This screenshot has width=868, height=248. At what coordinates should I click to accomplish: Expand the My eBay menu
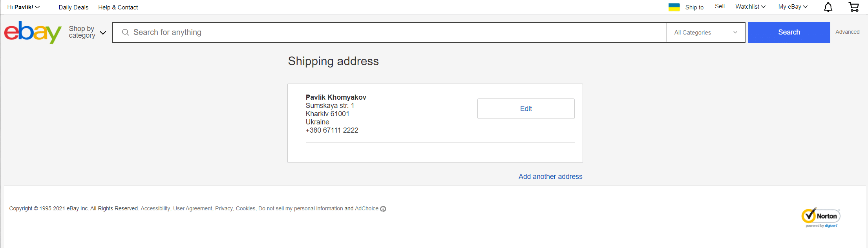click(793, 7)
